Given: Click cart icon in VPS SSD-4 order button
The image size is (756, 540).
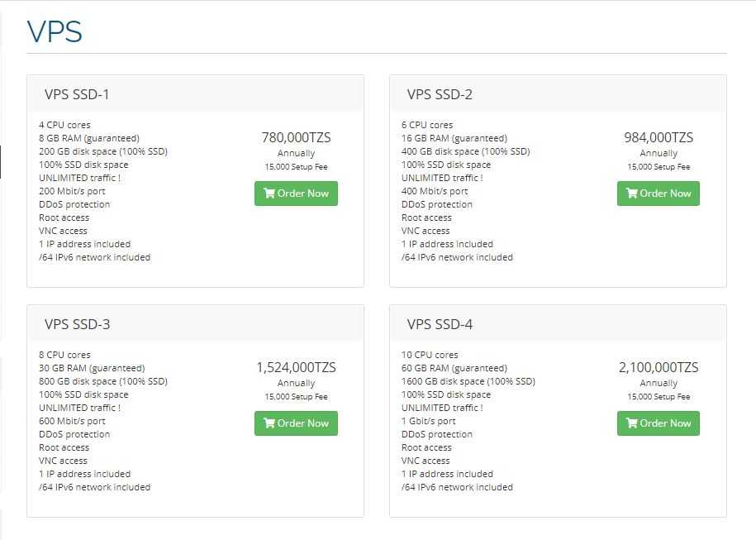Looking at the screenshot, I should (631, 423).
